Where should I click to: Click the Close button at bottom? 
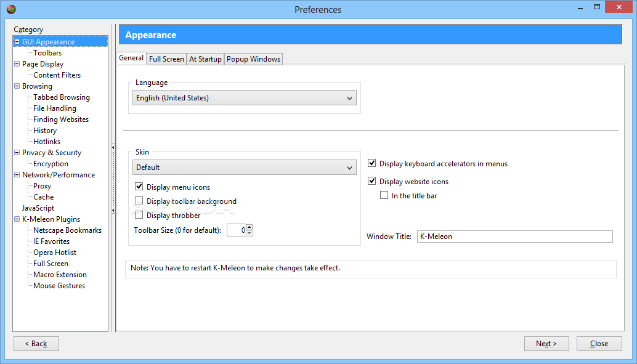click(x=599, y=344)
